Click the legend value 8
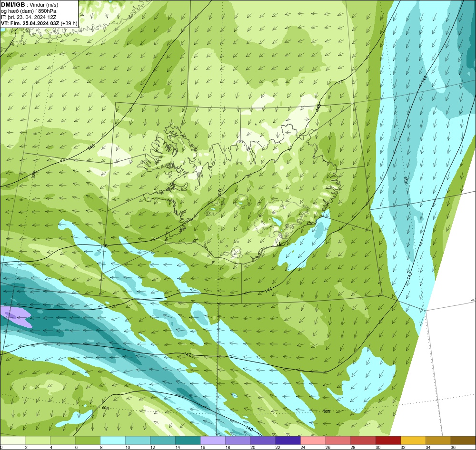Image resolution: width=476 pixels, height=450 pixels. pos(101,447)
